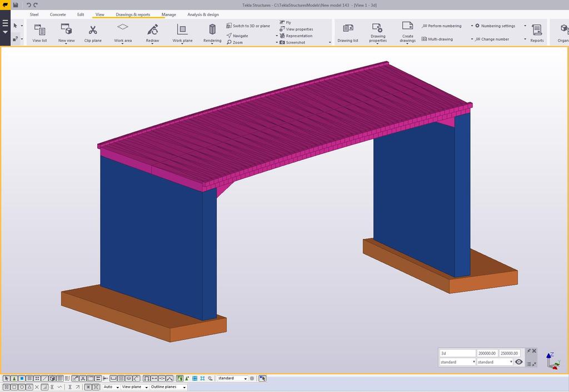Toggle the cube icon selection switch
Viewport: 569px width, 392px height.
tap(52, 378)
